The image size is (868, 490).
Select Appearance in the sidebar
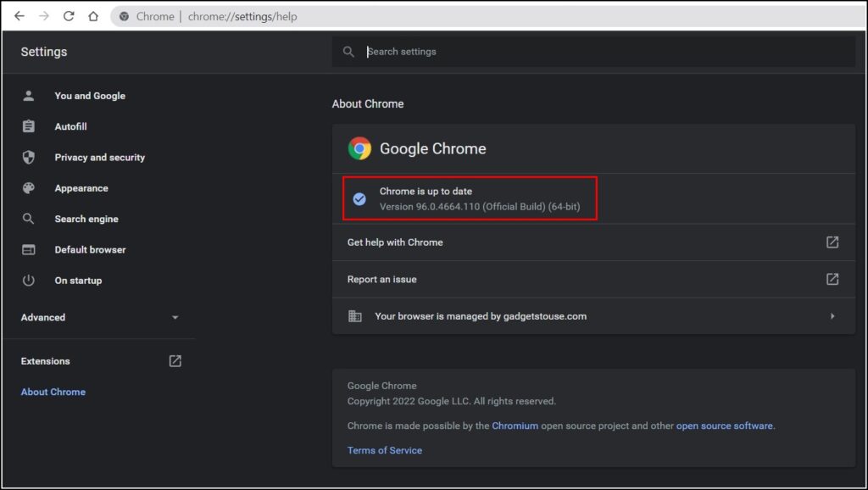[81, 188]
